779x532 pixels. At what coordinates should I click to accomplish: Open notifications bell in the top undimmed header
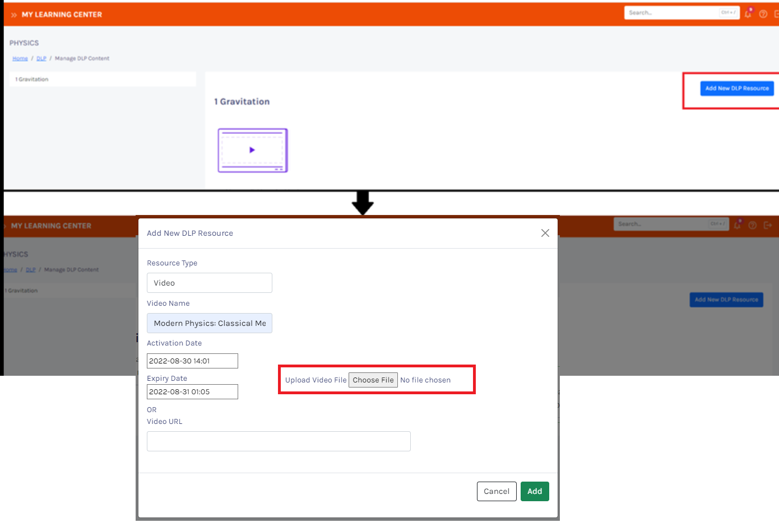click(748, 13)
